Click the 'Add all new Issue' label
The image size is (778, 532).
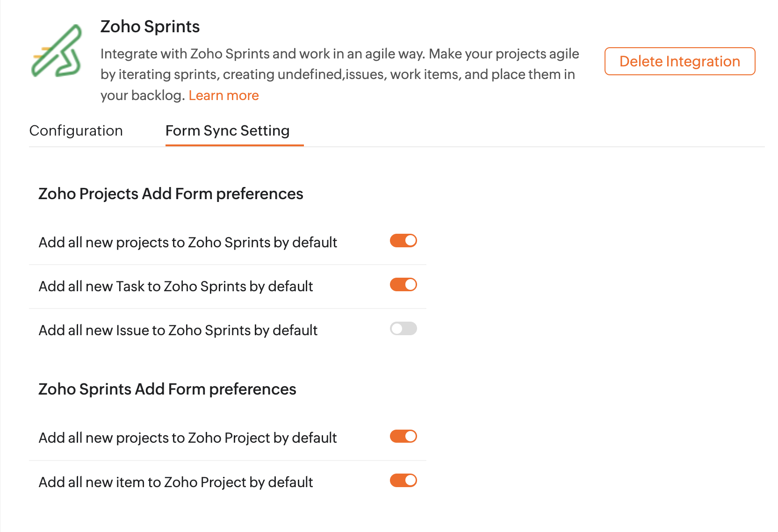click(x=178, y=331)
